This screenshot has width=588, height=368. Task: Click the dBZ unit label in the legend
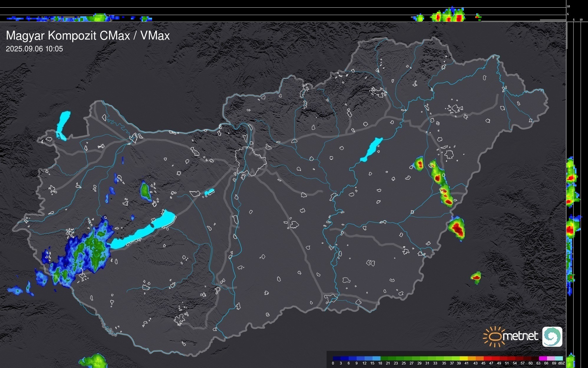click(561, 363)
